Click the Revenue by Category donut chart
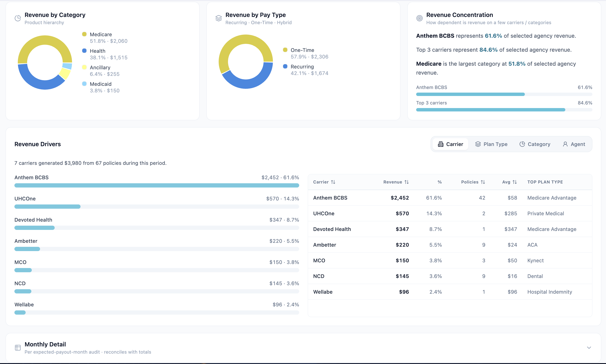The image size is (606, 364). [x=45, y=63]
